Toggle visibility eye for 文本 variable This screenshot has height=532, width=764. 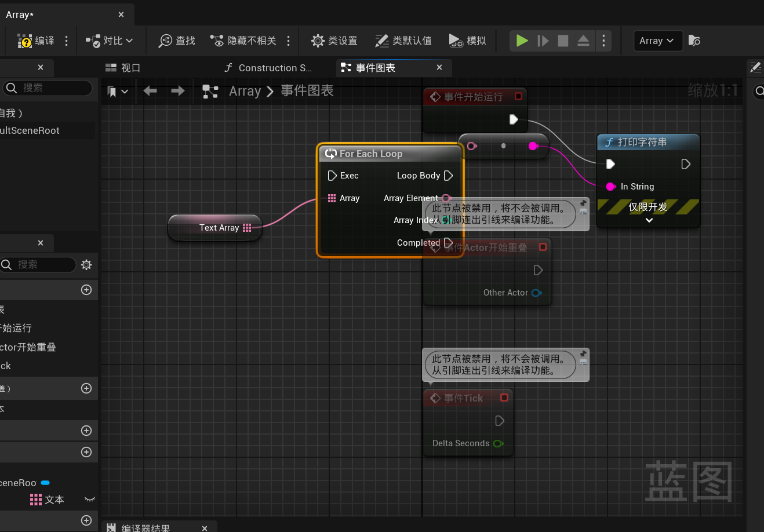coord(89,500)
